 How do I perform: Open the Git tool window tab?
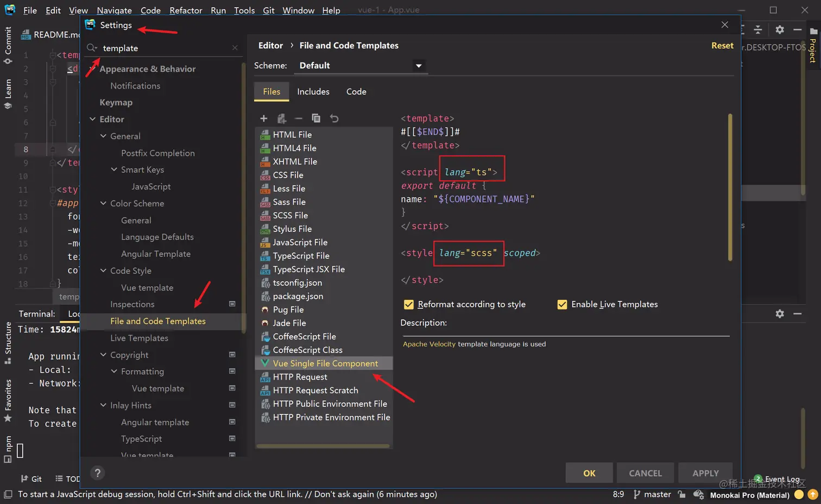tap(31, 478)
